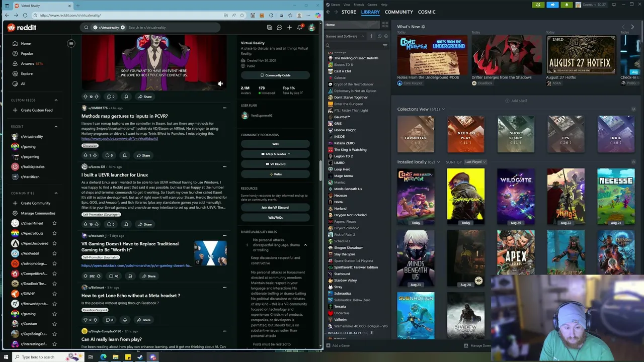Open overflow menu on Methods map gestures post
Image resolution: width=644 pixels, height=362 pixels.
point(224,108)
